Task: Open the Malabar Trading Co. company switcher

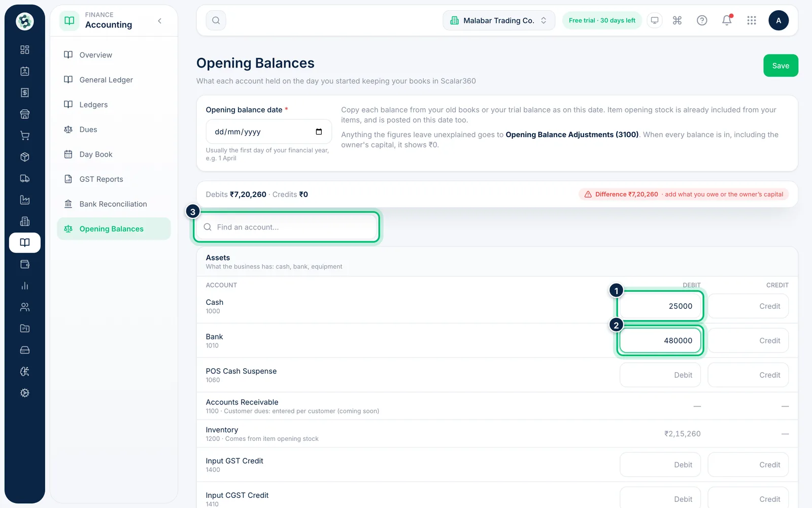Action: tap(499, 20)
